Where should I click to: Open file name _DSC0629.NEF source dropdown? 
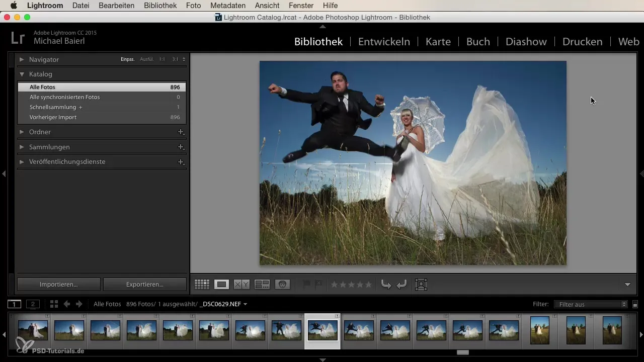pyautogui.click(x=223, y=304)
